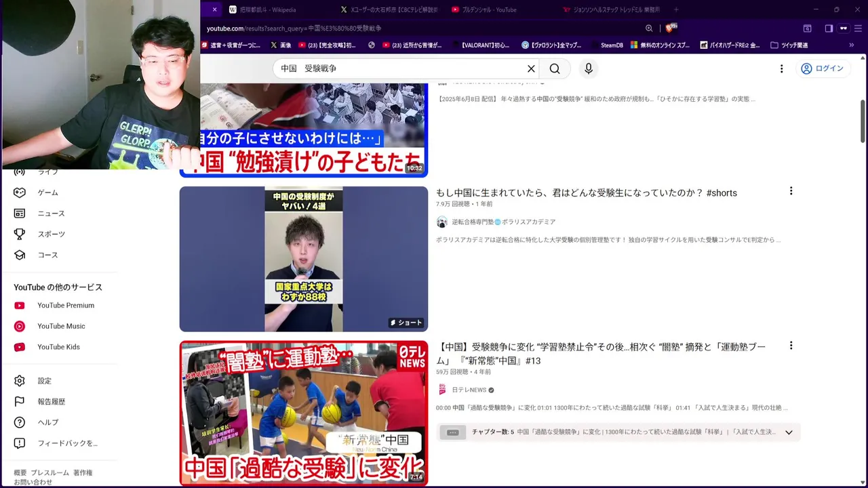Open the 【中国】受験競争に変化 video title
This screenshot has height=488, width=868.
pos(601,354)
